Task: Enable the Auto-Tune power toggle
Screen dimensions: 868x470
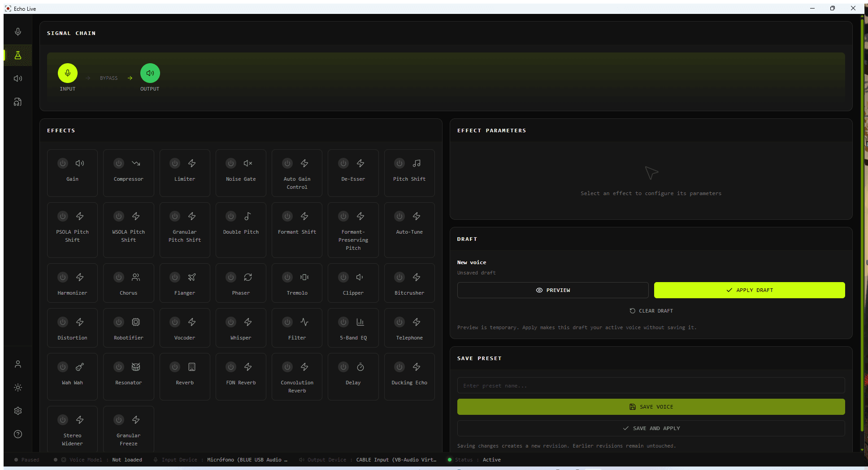Action: click(x=399, y=216)
